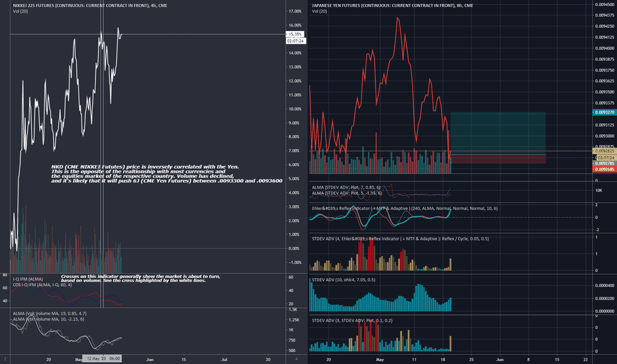This screenshot has width=617, height=364.
Task: Select ALMA STDEV ADV Plot 7 label
Action: click(x=346, y=187)
